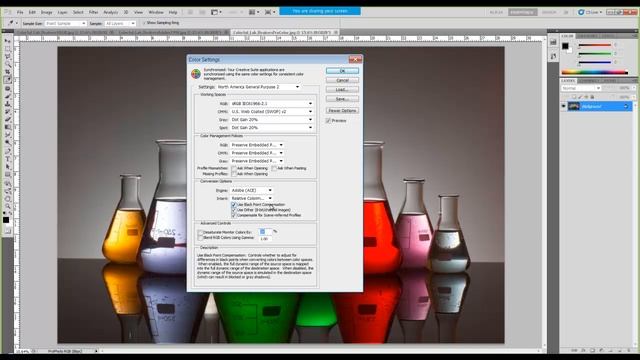Select the Spot Healing Brush tool

pos(7,88)
